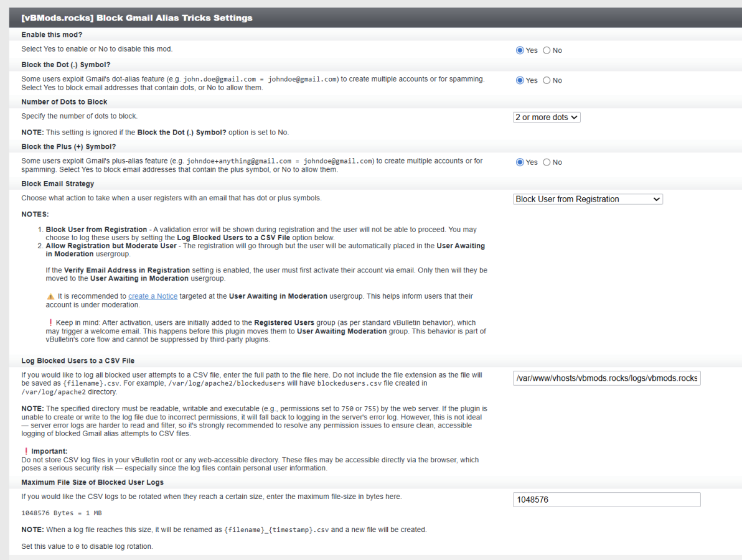742x560 pixels.
Task: Choose No for Block the Dot Symbol
Action: [547, 80]
